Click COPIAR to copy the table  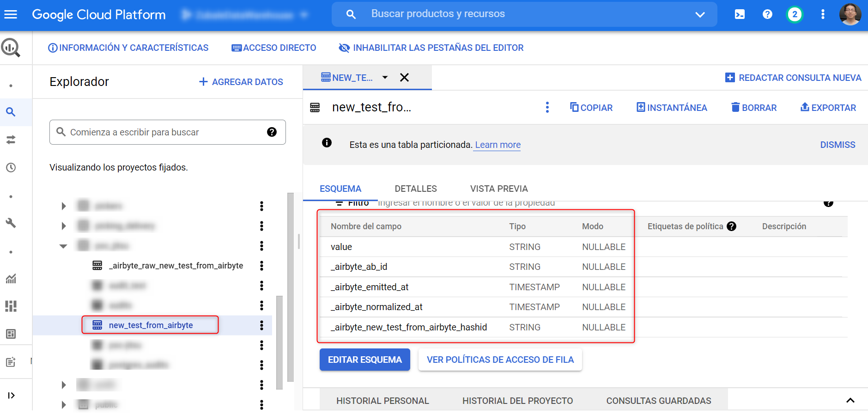point(591,108)
